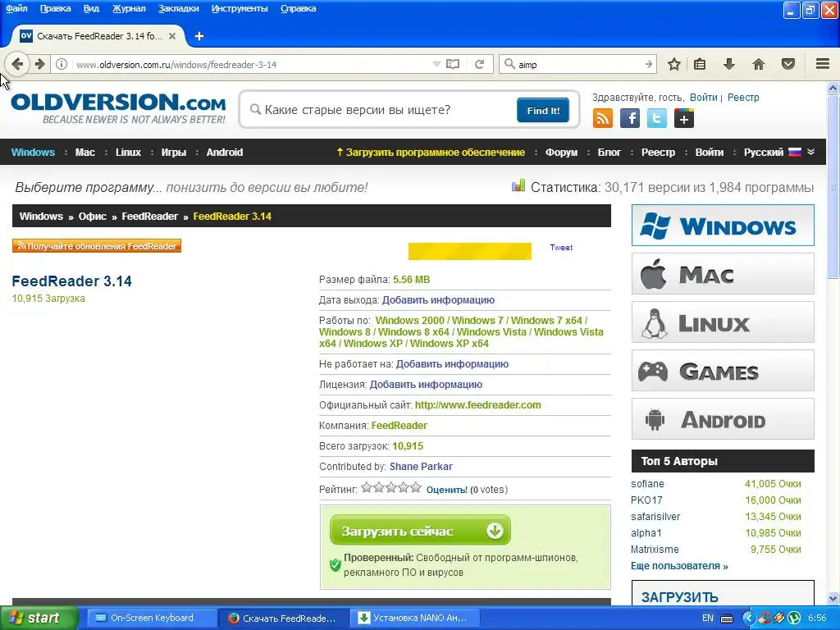This screenshot has width=840, height=630.
Task: Open the Google plus share icon
Action: point(683,118)
